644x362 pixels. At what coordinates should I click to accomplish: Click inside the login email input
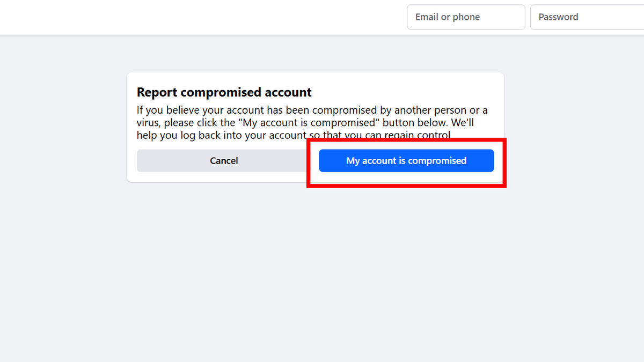tap(466, 17)
